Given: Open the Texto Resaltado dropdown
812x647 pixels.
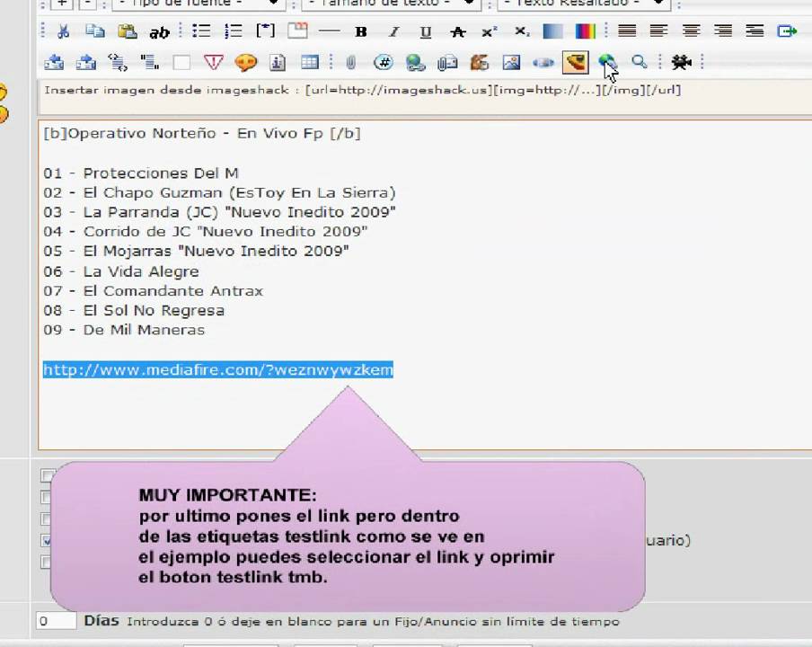Looking at the screenshot, I should (584, 3).
